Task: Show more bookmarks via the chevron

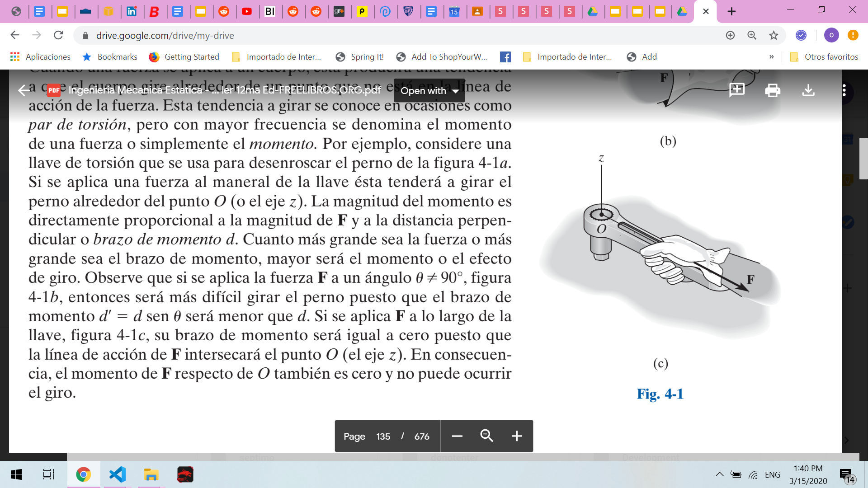Action: (771, 57)
